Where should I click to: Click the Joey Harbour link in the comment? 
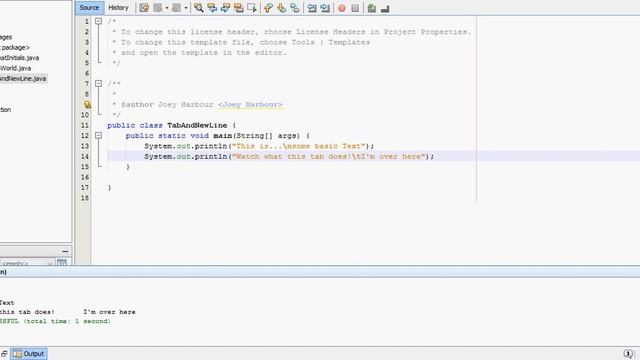coord(250,104)
